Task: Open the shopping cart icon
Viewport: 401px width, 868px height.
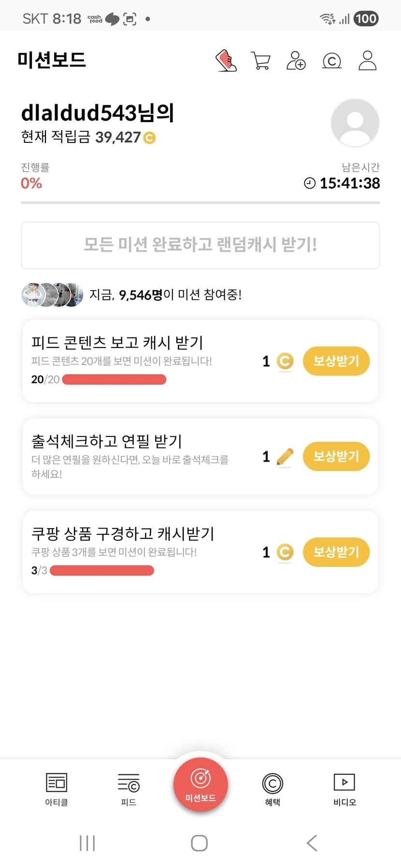Action: point(261,61)
